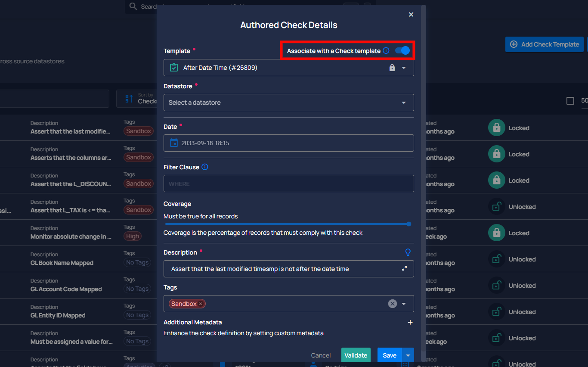Click Locked icon for 'L_DISCOUN...' row
The image size is (588, 367).
[496, 180]
